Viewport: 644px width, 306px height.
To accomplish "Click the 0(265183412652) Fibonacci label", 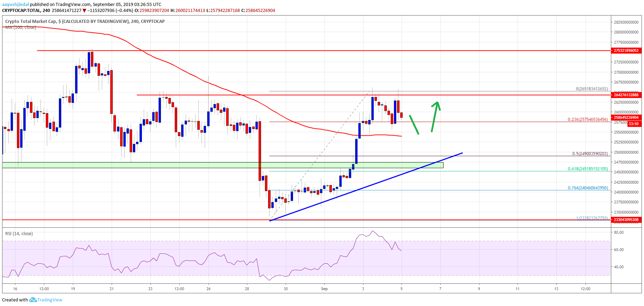I will pyautogui.click(x=592, y=89).
